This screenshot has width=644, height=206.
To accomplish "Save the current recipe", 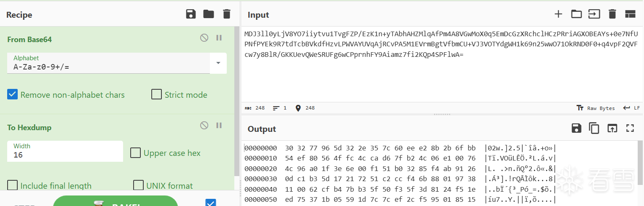I will (191, 14).
